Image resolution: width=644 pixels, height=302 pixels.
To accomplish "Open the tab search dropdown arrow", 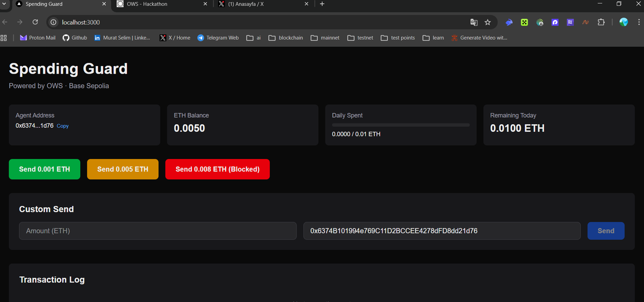I will [x=4, y=4].
